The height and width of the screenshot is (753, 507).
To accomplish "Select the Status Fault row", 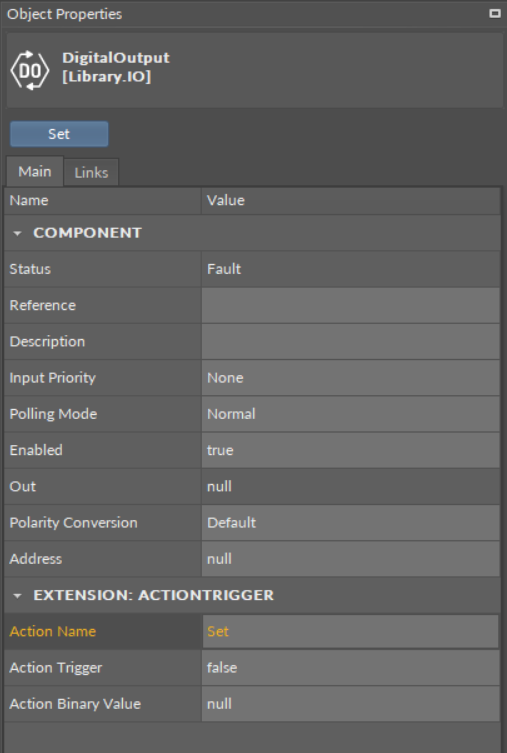I will coord(252,269).
